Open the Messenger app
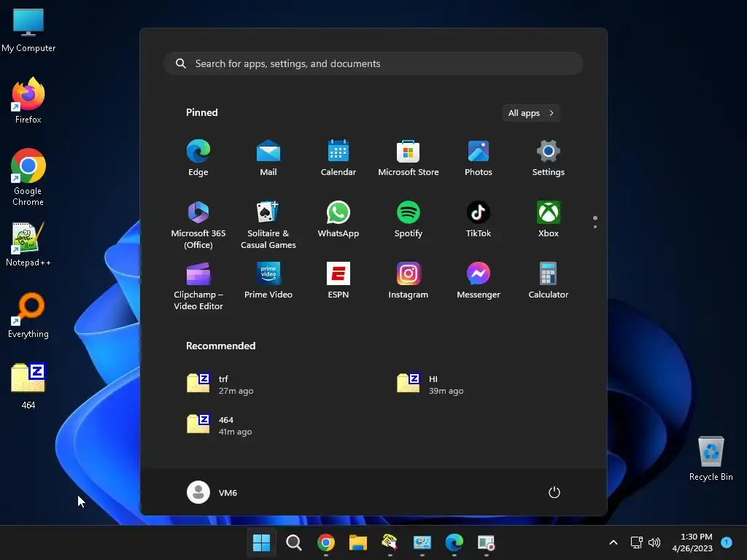 tap(479, 281)
